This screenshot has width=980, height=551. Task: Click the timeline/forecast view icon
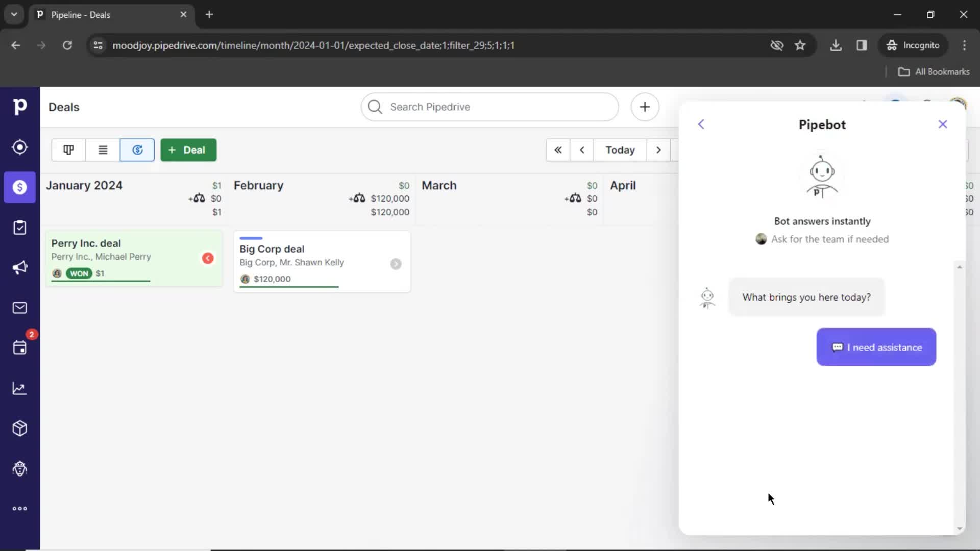click(x=137, y=149)
